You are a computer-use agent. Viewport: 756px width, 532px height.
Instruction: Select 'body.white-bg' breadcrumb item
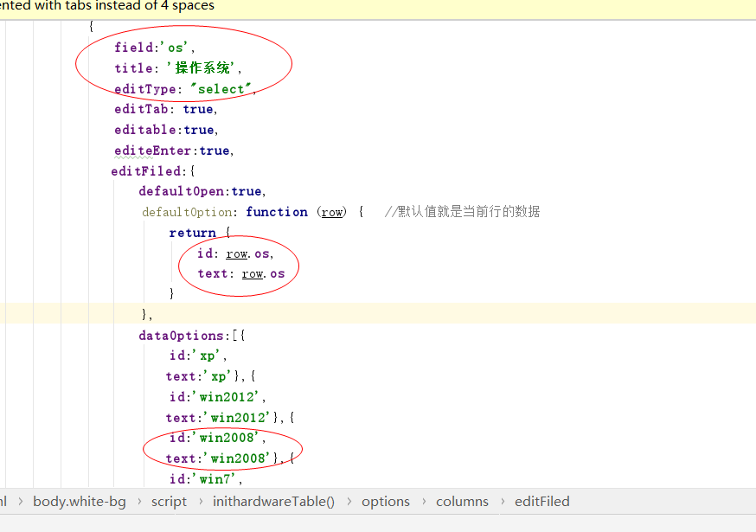click(79, 502)
